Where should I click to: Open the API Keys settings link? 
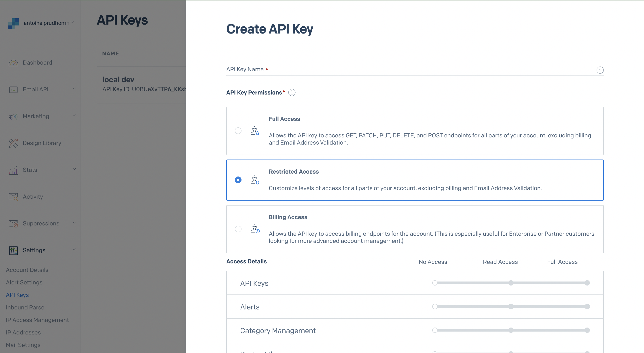click(17, 295)
